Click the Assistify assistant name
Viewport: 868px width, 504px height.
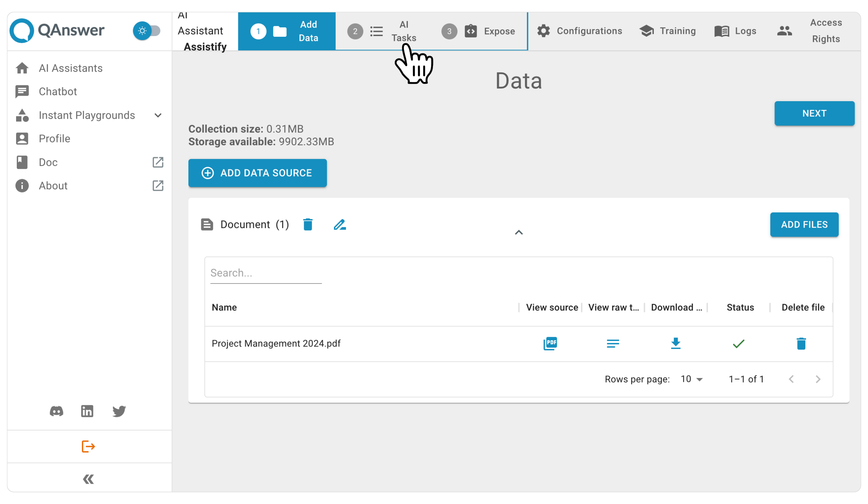pyautogui.click(x=205, y=47)
